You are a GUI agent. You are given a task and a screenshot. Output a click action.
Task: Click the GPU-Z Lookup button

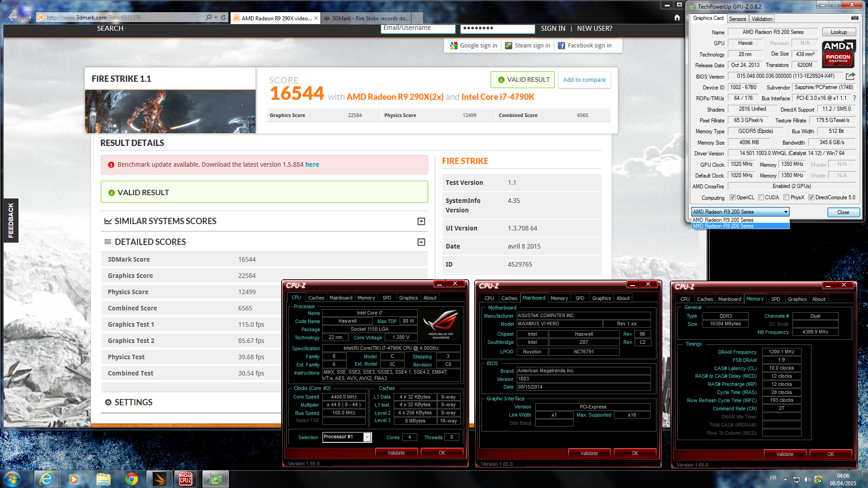point(839,32)
